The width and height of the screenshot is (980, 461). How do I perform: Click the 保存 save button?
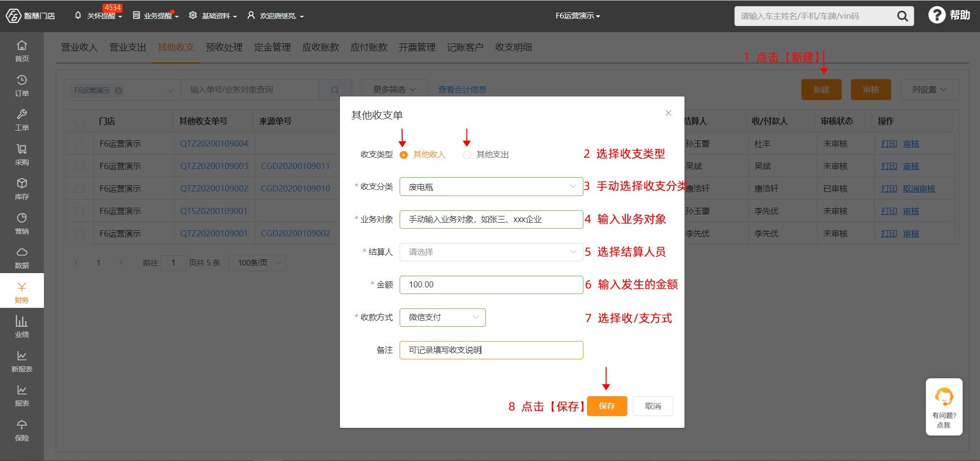(607, 406)
